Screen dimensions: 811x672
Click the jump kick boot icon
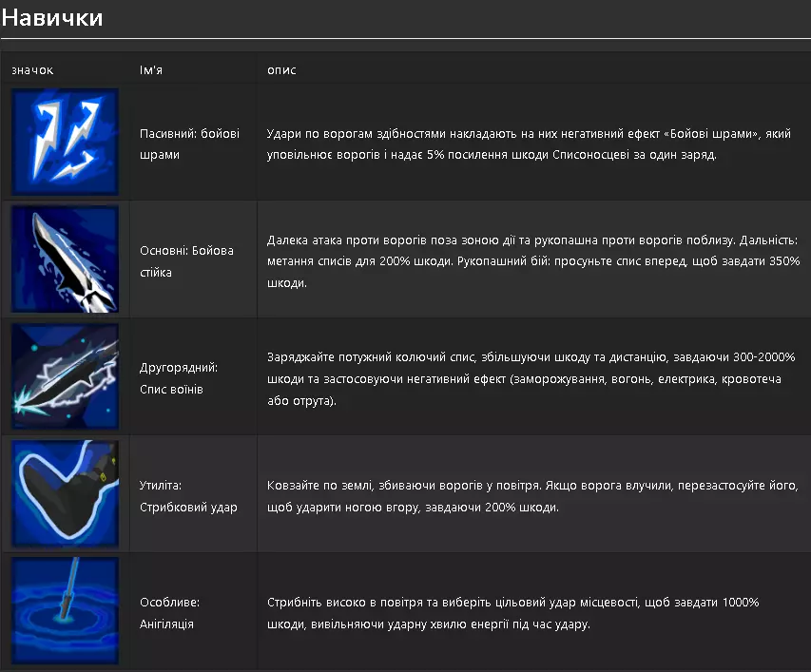pos(66,493)
